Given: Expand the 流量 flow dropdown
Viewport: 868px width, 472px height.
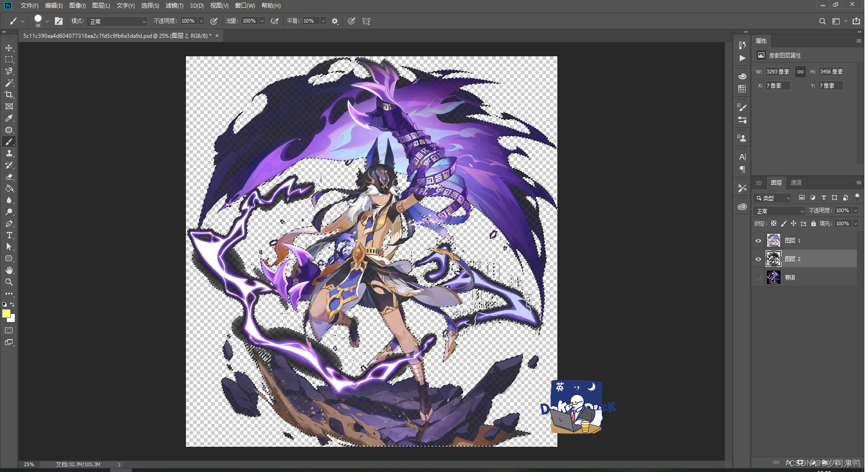Looking at the screenshot, I should click(x=262, y=21).
